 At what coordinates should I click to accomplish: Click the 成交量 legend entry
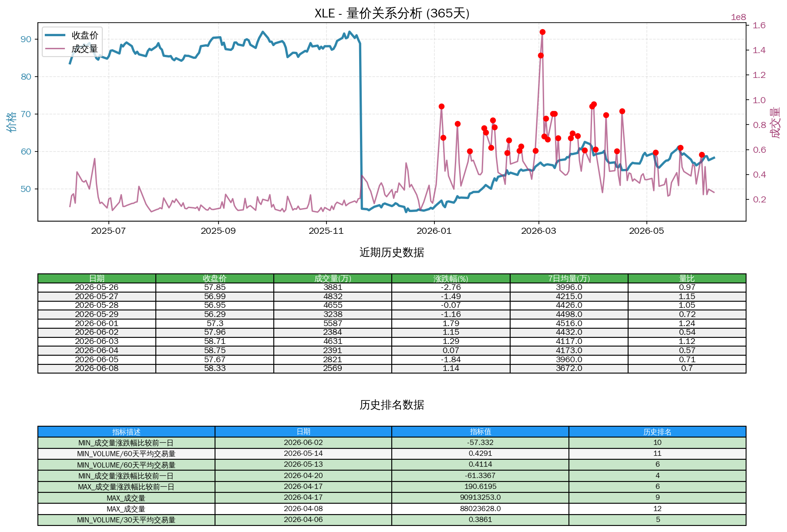tap(72, 49)
